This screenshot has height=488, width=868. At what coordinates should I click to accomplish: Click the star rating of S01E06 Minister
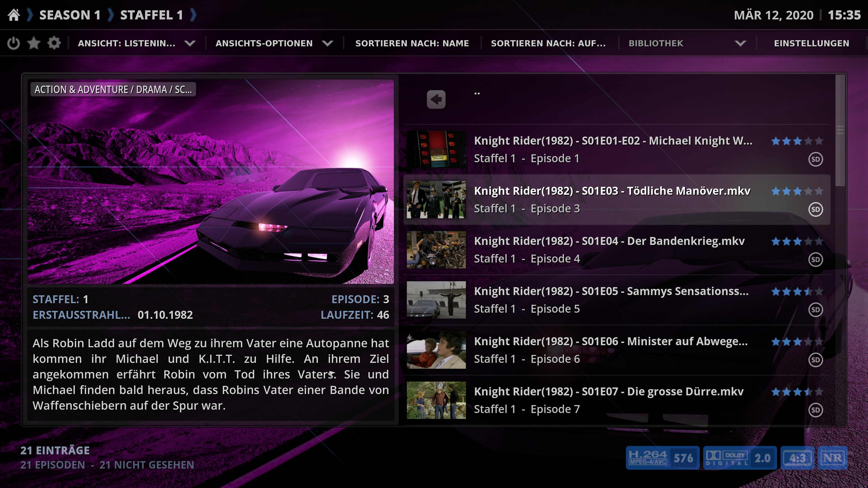[797, 342]
